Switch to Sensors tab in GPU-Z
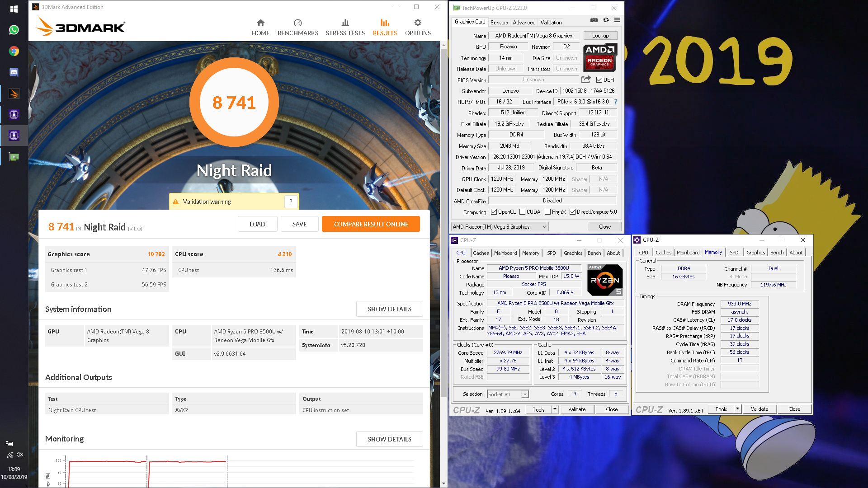868x488 pixels. [499, 22]
